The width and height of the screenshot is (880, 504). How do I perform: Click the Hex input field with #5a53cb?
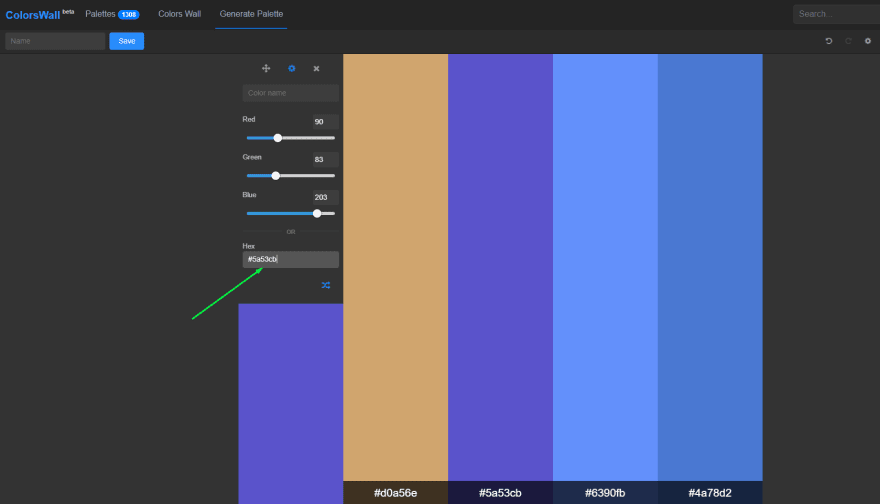tap(291, 259)
